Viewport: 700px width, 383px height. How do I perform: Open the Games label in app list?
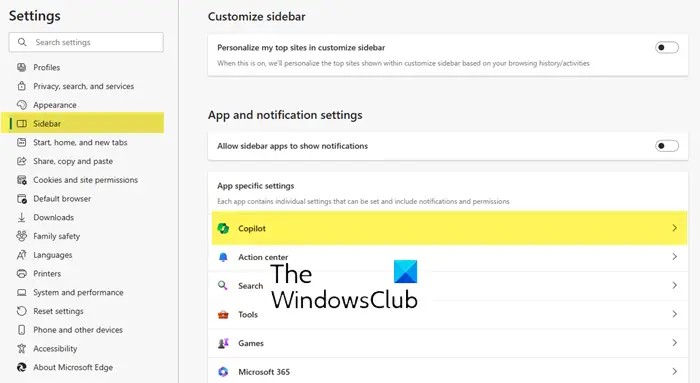point(251,343)
